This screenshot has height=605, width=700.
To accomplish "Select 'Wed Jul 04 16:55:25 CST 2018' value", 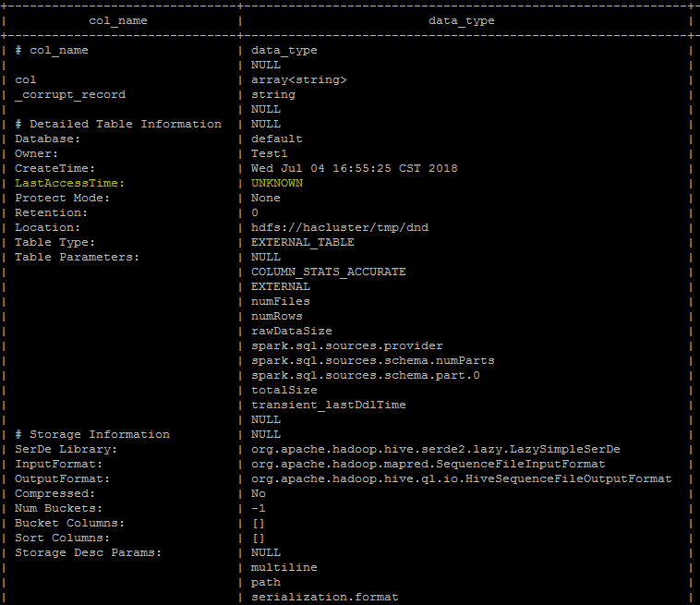I will (x=354, y=168).
